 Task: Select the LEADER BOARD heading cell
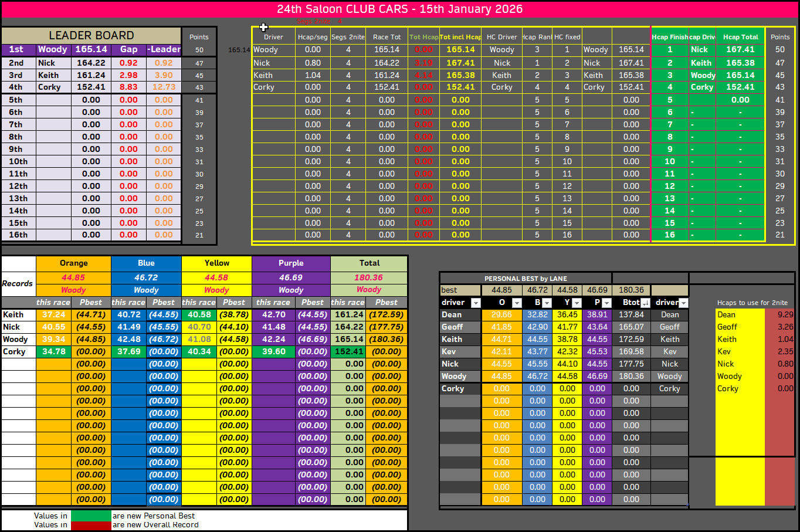point(91,35)
